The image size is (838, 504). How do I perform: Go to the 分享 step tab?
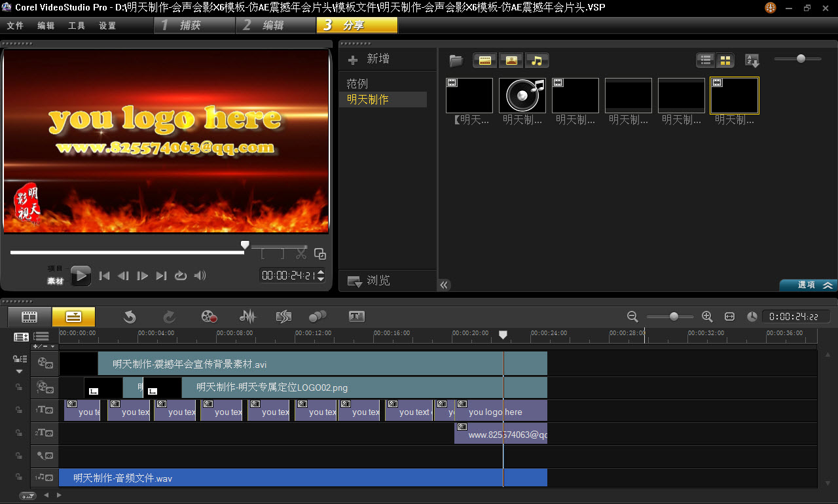pyautogui.click(x=357, y=26)
